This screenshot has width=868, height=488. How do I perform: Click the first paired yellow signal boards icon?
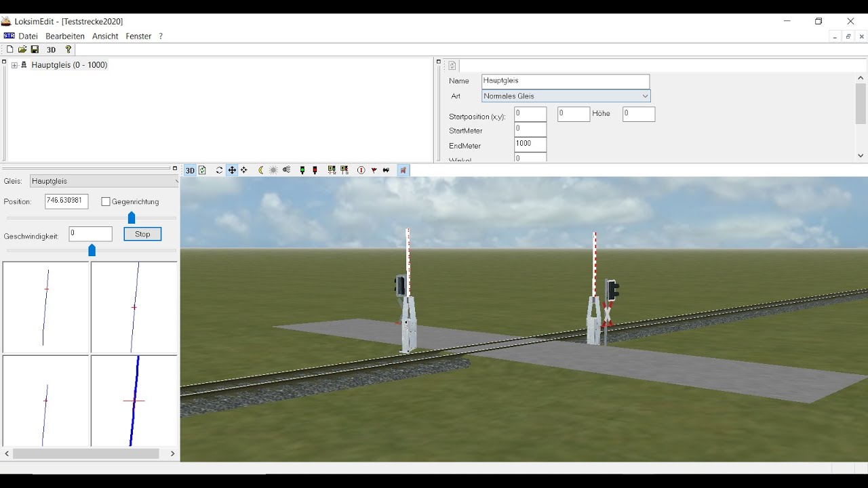[x=332, y=170]
